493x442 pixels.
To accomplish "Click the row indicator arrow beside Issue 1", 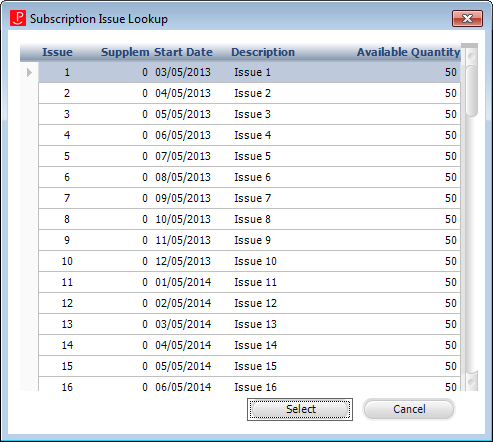I will click(x=29, y=72).
